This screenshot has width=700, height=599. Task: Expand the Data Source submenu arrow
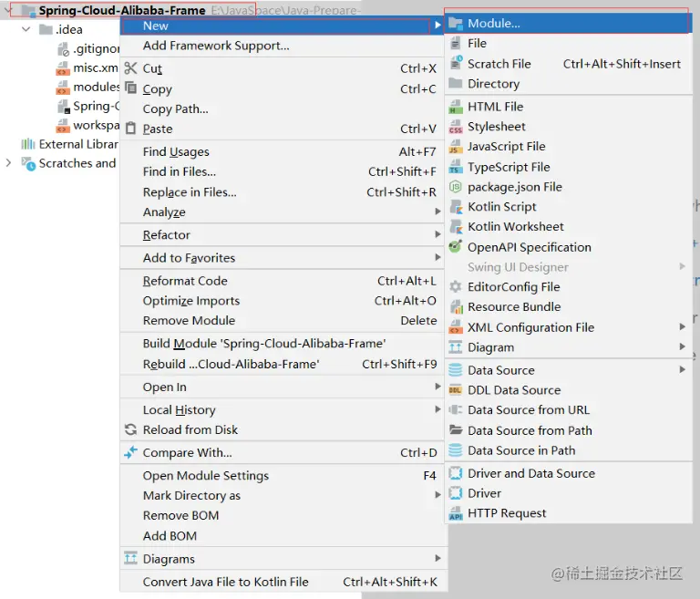click(x=682, y=370)
